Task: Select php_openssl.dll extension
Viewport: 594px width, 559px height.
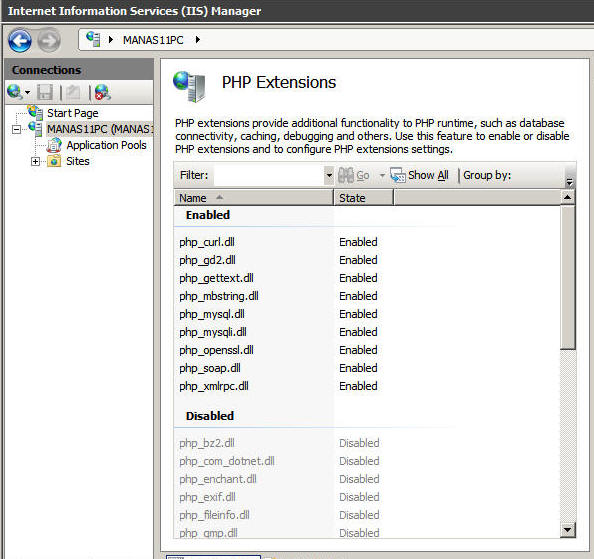Action: pyautogui.click(x=216, y=350)
